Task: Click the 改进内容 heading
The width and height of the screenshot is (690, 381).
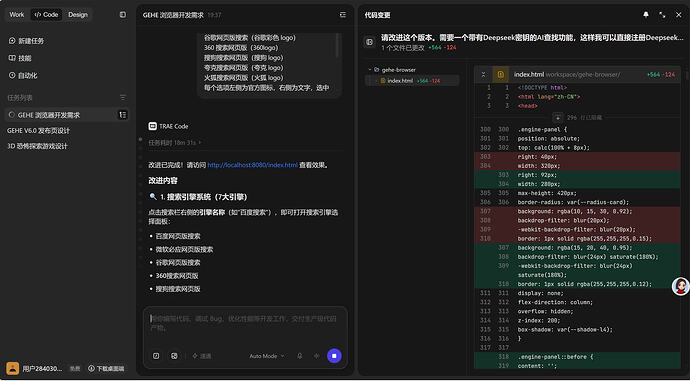Action: tap(163, 180)
